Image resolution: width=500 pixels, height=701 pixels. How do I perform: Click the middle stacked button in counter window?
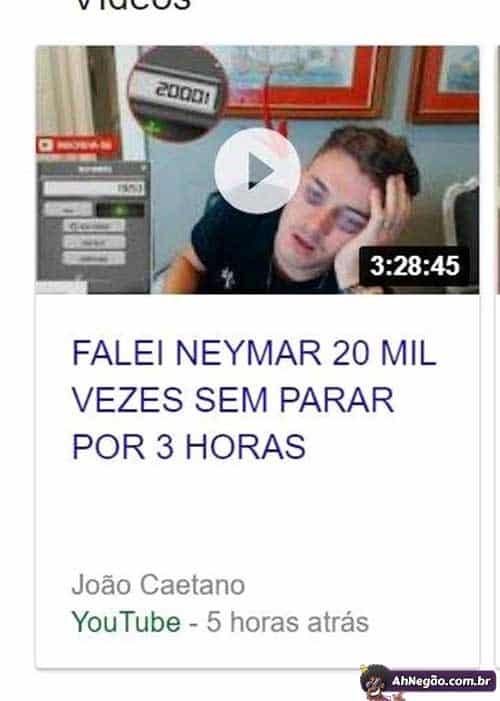tap(94, 243)
